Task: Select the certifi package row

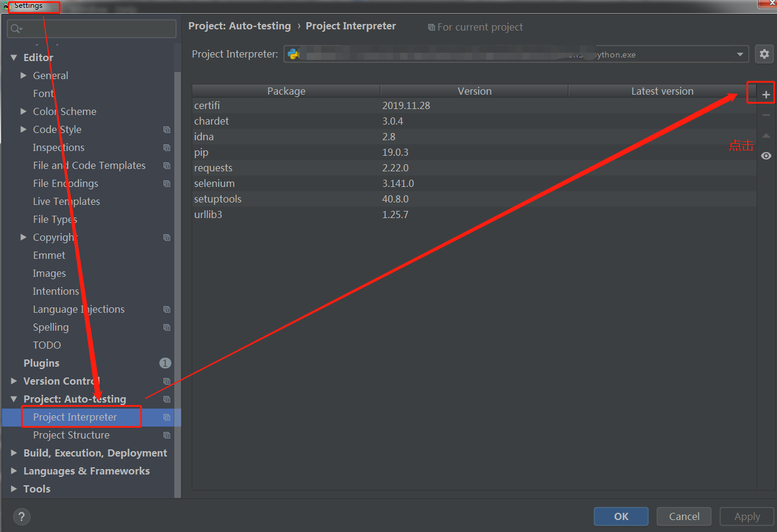Action: click(x=474, y=105)
